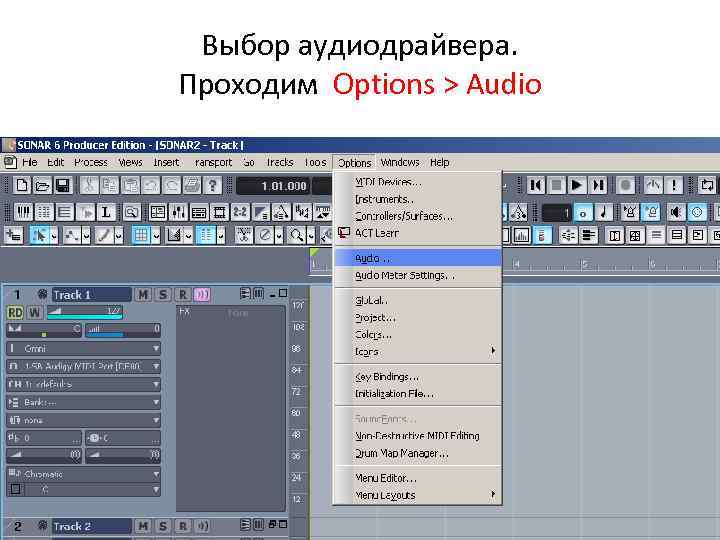Viewport: 720px width, 540px height.
Task: Choose Audio Meter Settings... entry
Action: click(417, 275)
